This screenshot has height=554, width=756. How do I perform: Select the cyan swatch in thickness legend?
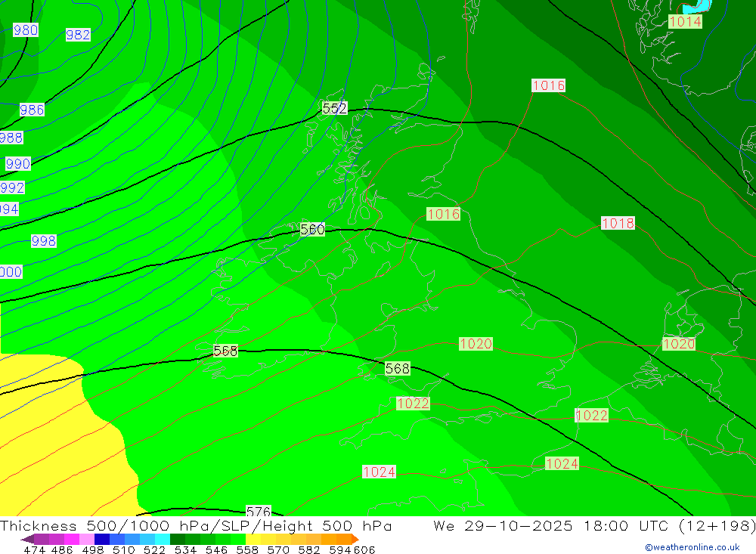(x=163, y=539)
